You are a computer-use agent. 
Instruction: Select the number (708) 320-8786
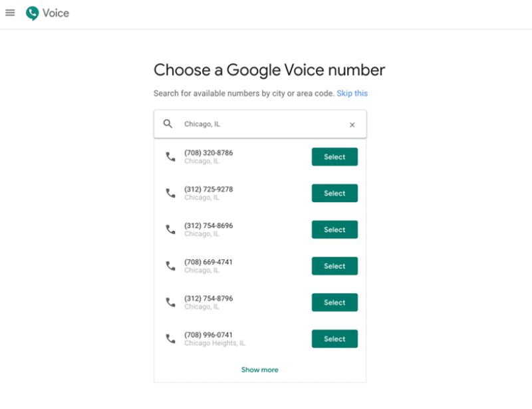pyautogui.click(x=334, y=157)
